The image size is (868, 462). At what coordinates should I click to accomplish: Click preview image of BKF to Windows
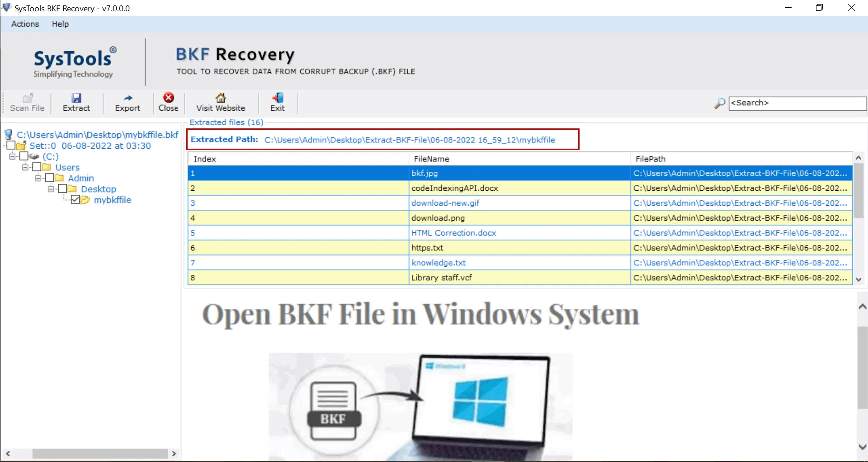click(420, 407)
